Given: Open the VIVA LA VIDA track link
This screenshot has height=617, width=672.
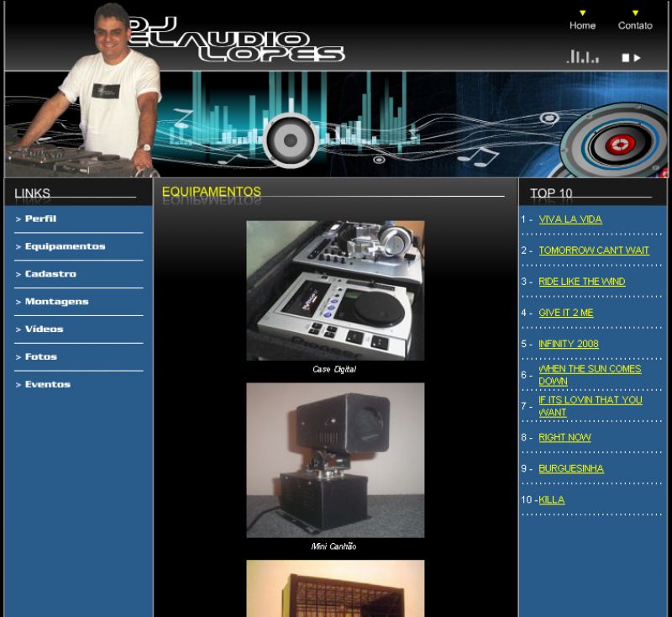Looking at the screenshot, I should [x=570, y=219].
